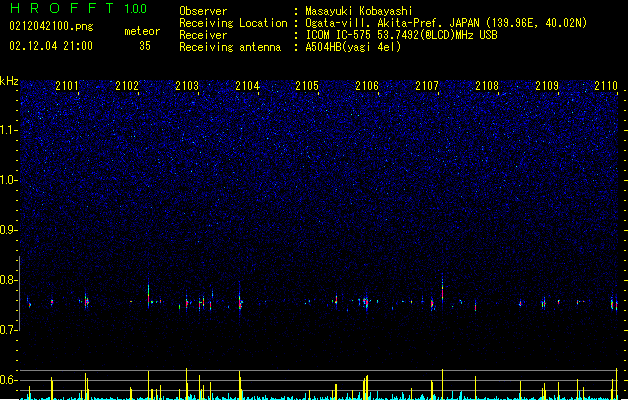This screenshot has height=400, width=629.
Task: Click the 2103 time marker
Action: pos(187,85)
